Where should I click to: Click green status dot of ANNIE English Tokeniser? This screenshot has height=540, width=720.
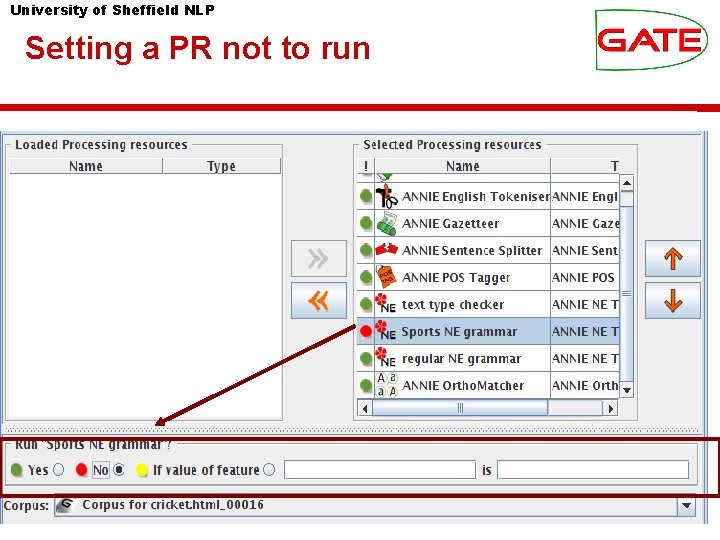point(366,196)
